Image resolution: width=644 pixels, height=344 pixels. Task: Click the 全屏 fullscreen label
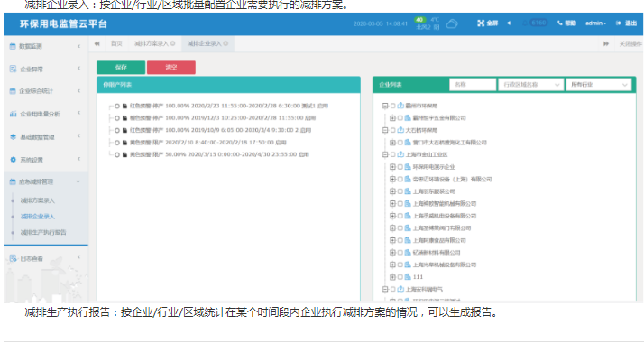point(492,23)
